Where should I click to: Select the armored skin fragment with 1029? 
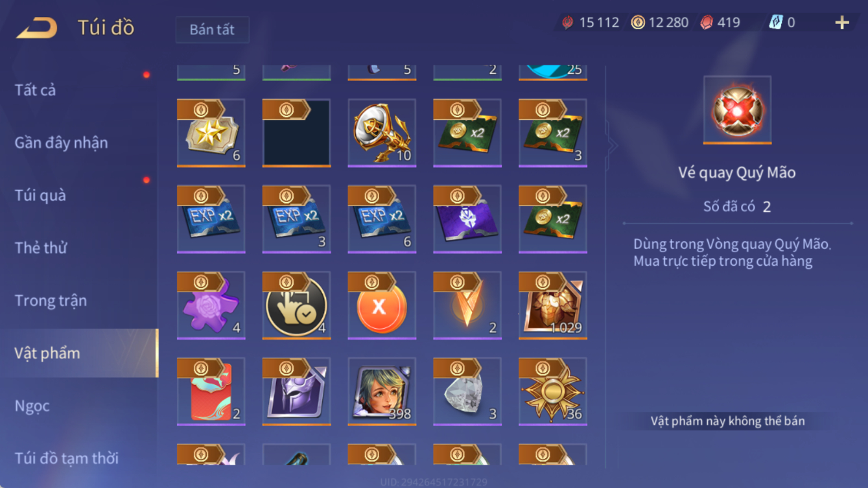click(553, 305)
